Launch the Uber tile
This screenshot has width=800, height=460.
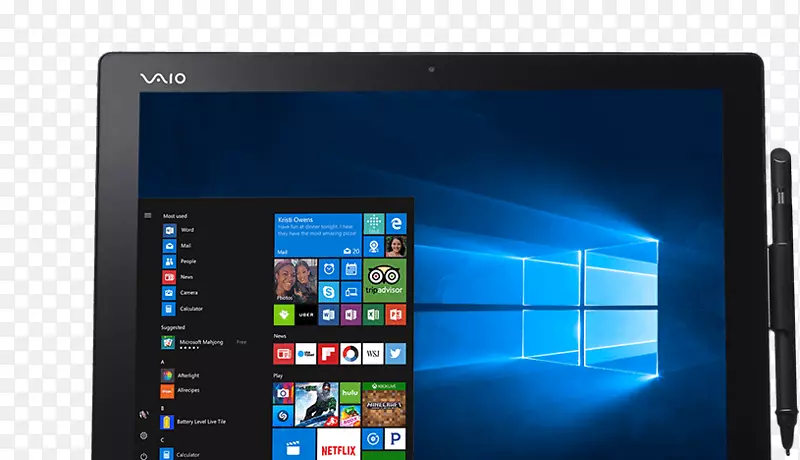[x=306, y=315]
